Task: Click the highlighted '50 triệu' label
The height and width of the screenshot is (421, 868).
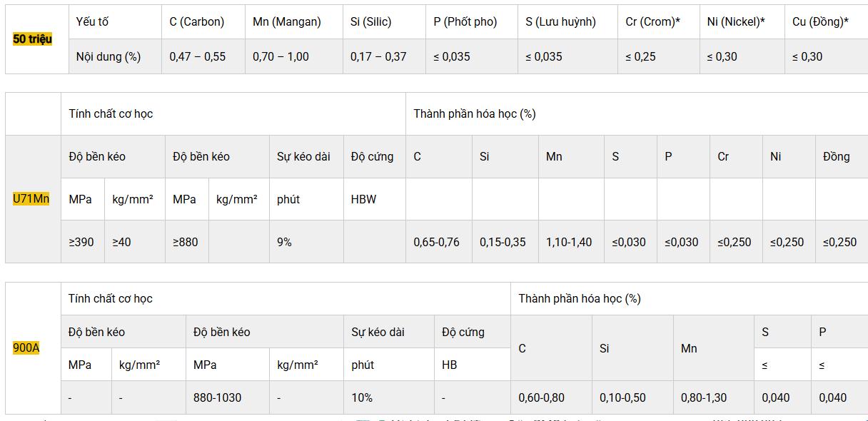Action: pyautogui.click(x=32, y=39)
